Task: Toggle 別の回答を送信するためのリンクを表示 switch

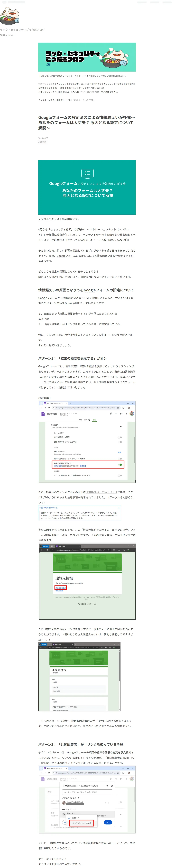Action: 120,459
